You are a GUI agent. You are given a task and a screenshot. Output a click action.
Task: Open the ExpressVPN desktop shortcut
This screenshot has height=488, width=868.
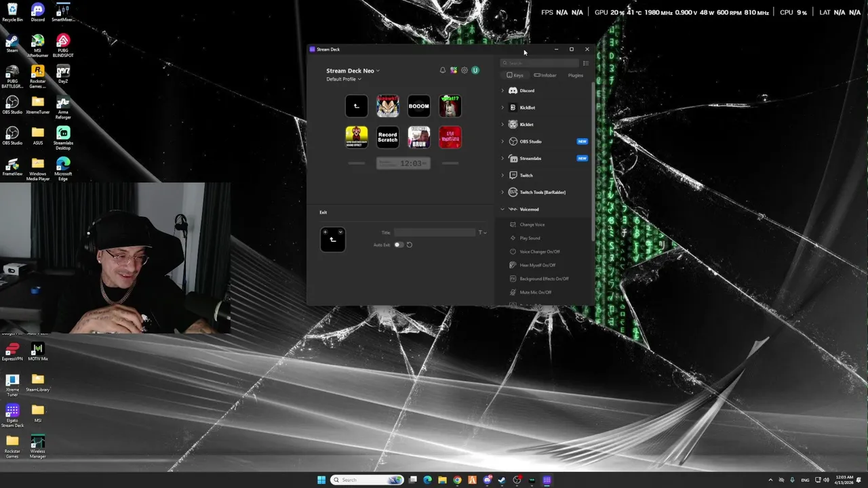[x=12, y=352]
